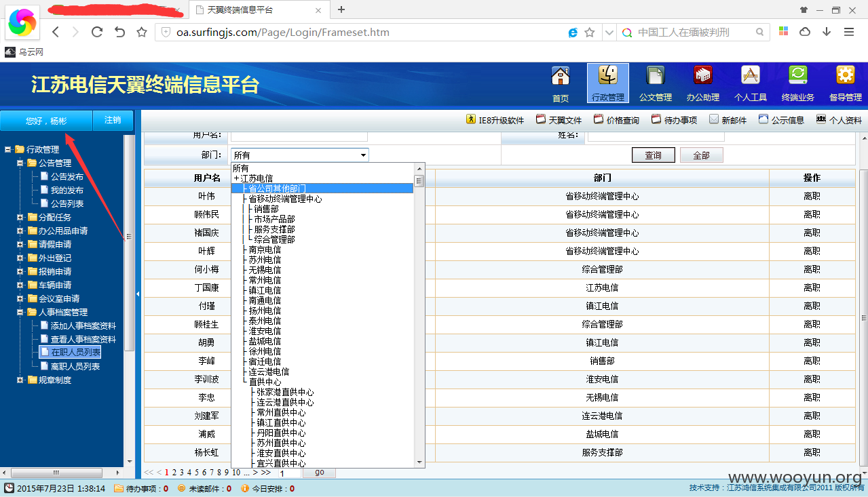Select 离职人员列表 in the tree
The width and height of the screenshot is (868, 497).
tap(75, 366)
